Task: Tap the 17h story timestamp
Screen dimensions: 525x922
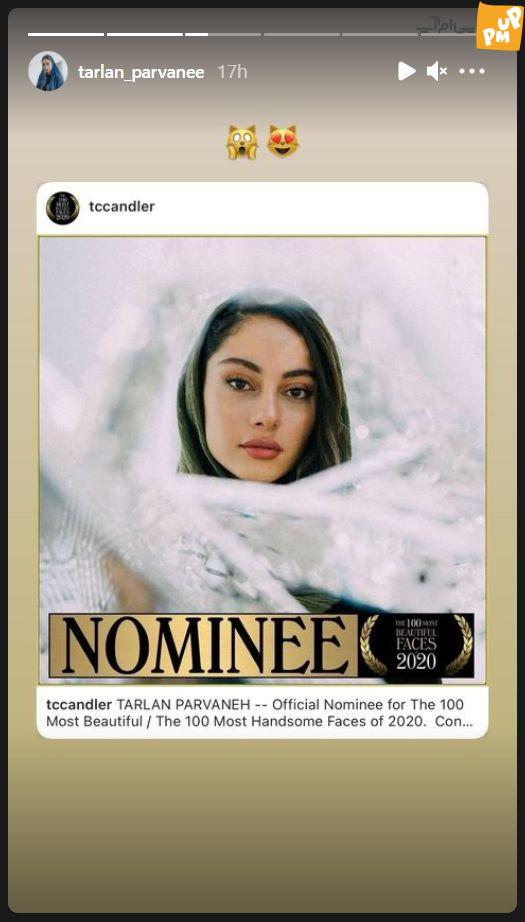Action: tap(232, 72)
